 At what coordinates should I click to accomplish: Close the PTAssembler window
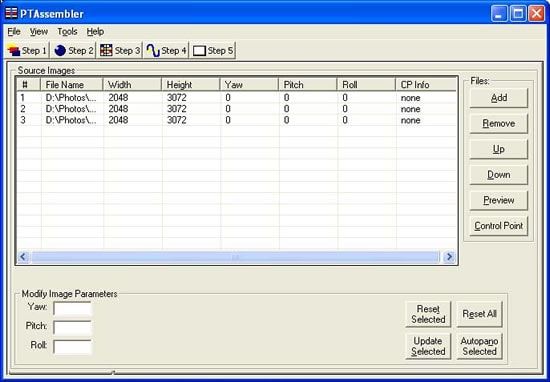coord(537,14)
